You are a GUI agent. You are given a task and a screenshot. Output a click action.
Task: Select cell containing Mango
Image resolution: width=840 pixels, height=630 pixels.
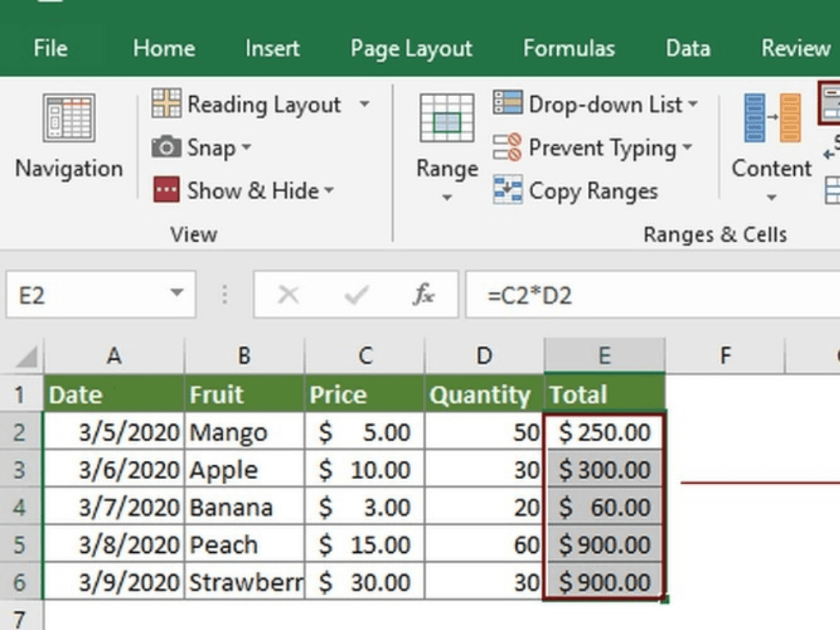click(244, 432)
